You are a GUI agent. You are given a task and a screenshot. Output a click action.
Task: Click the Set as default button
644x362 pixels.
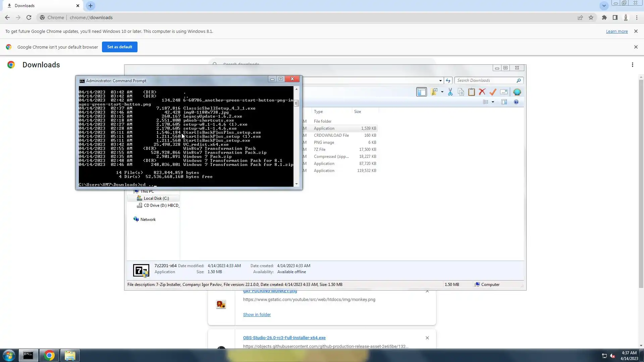point(119,47)
